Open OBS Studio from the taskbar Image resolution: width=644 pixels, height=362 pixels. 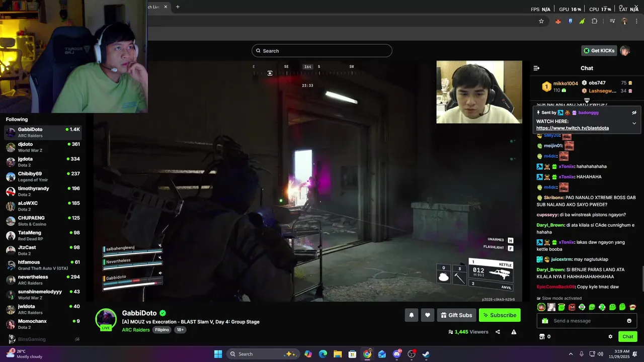[x=412, y=354]
